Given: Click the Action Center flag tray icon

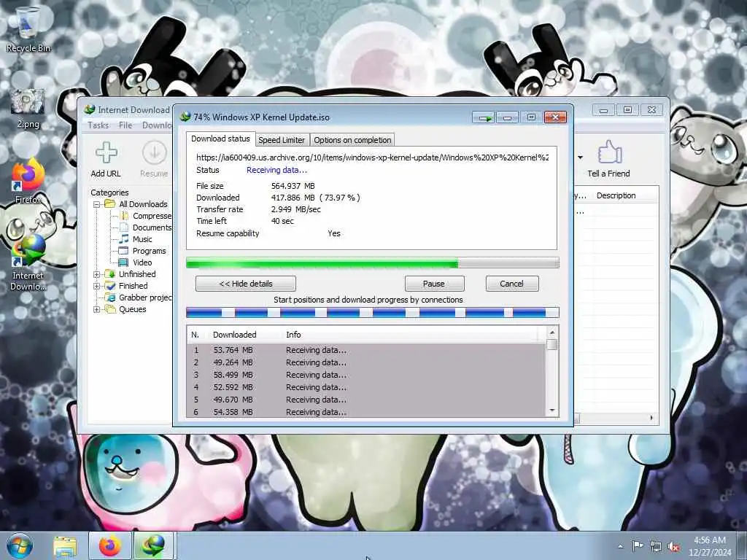Looking at the screenshot, I should point(637,545).
